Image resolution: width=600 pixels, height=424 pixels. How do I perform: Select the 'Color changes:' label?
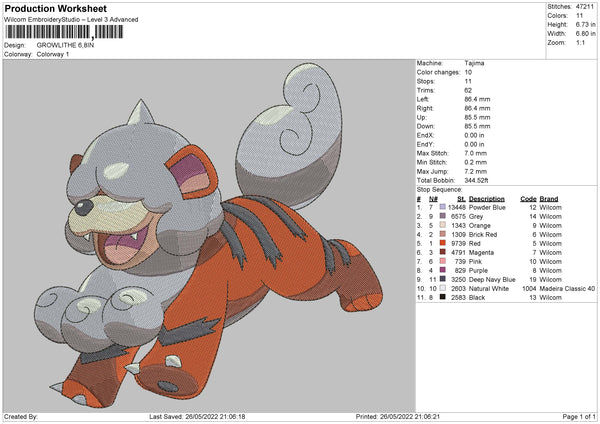point(438,72)
